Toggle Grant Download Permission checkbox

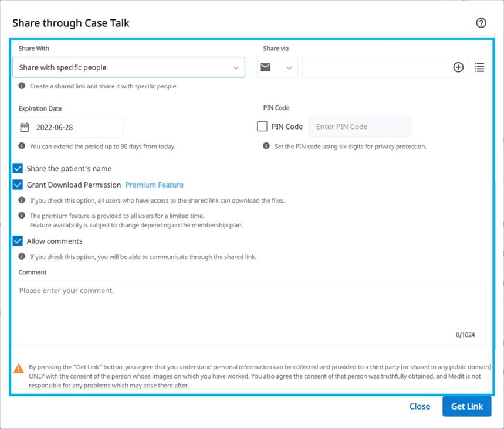tap(18, 185)
